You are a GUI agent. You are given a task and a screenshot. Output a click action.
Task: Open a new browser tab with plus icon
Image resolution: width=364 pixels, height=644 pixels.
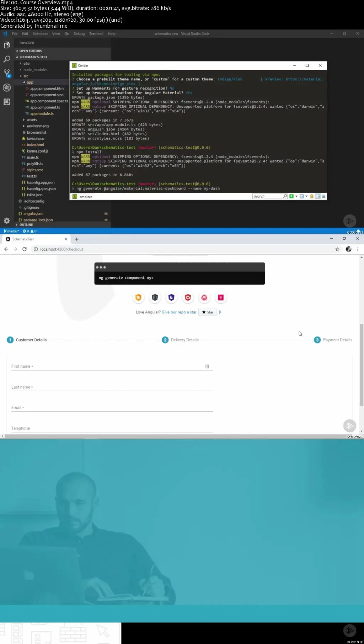click(x=77, y=239)
